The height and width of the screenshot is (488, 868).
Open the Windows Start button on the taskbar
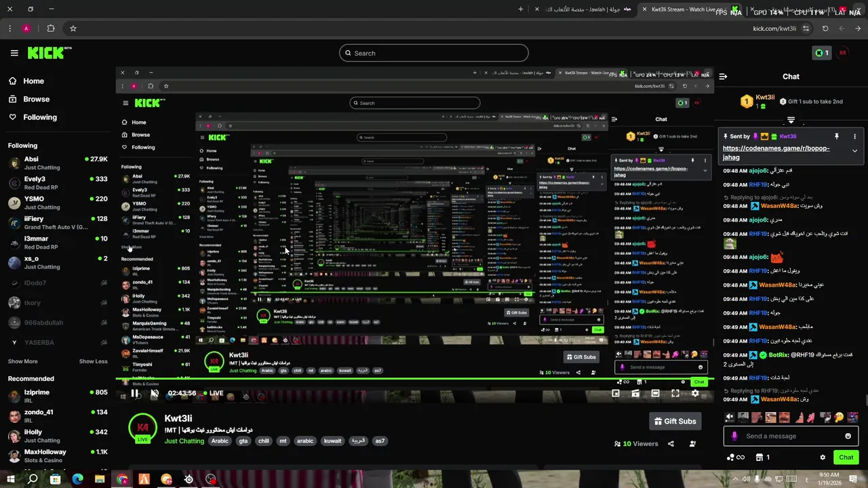click(x=11, y=479)
